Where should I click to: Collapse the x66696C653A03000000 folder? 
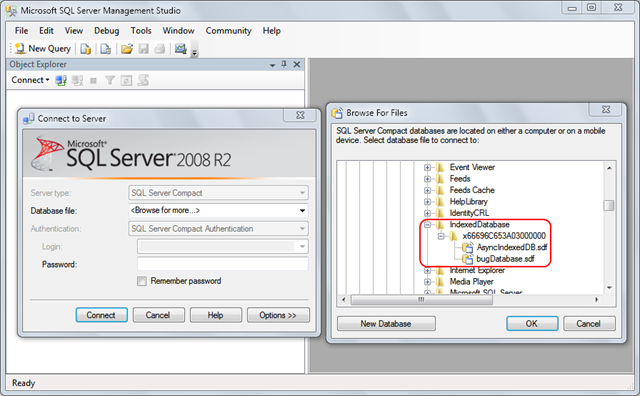pyautogui.click(x=441, y=236)
